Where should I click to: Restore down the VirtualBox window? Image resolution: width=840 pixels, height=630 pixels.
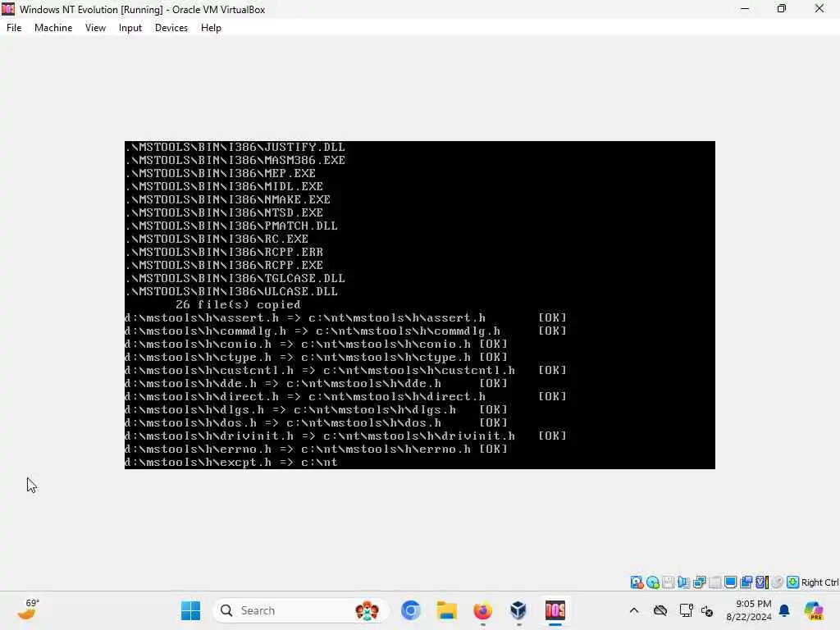(782, 8)
